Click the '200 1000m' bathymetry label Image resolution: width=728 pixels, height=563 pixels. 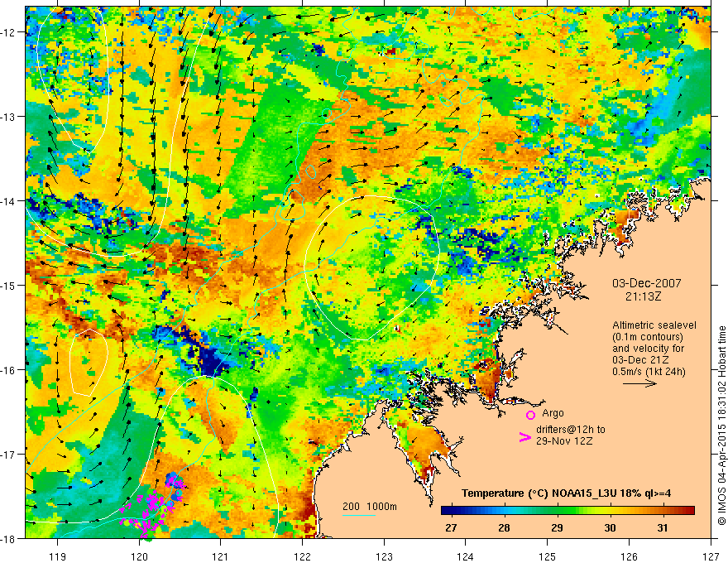click(x=370, y=507)
